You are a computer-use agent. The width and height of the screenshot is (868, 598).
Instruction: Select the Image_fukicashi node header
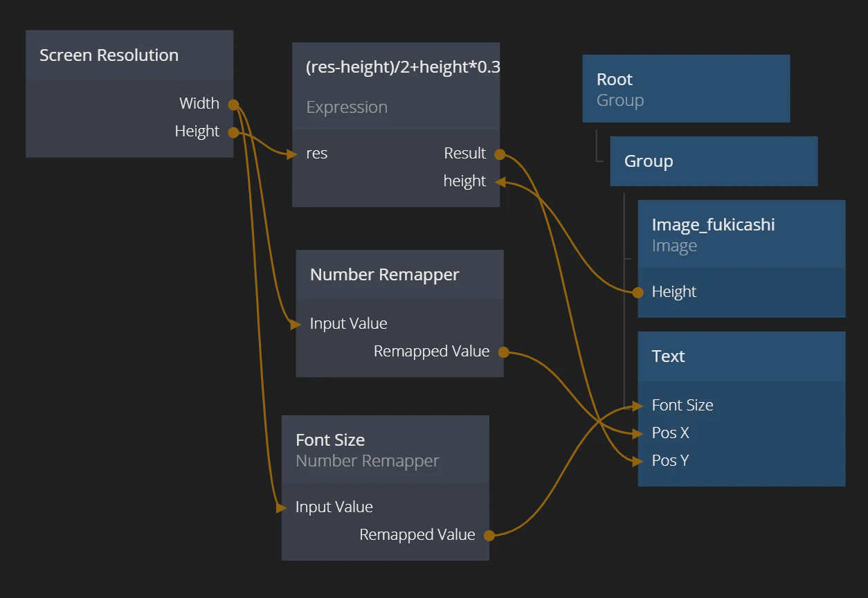[x=741, y=234]
